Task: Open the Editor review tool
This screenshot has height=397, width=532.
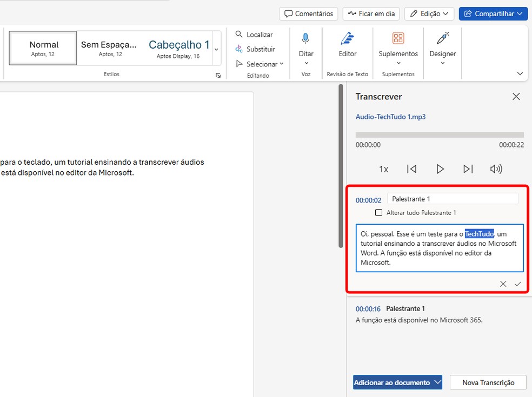Action: click(x=348, y=45)
